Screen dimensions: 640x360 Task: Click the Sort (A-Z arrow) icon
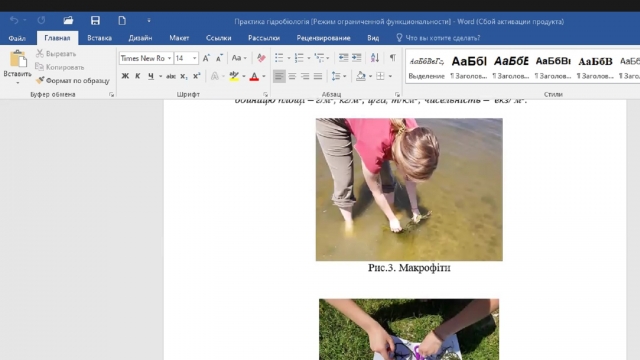pyautogui.click(x=375, y=58)
